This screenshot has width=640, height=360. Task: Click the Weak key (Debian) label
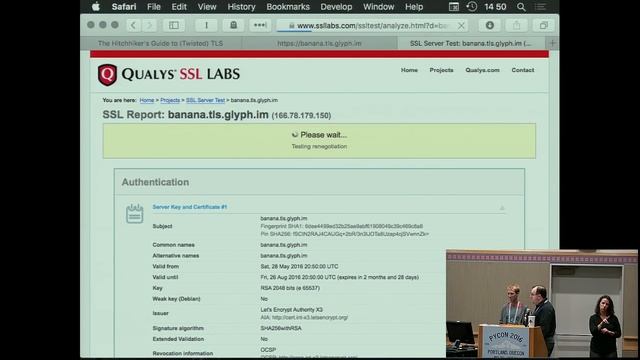tap(176, 299)
